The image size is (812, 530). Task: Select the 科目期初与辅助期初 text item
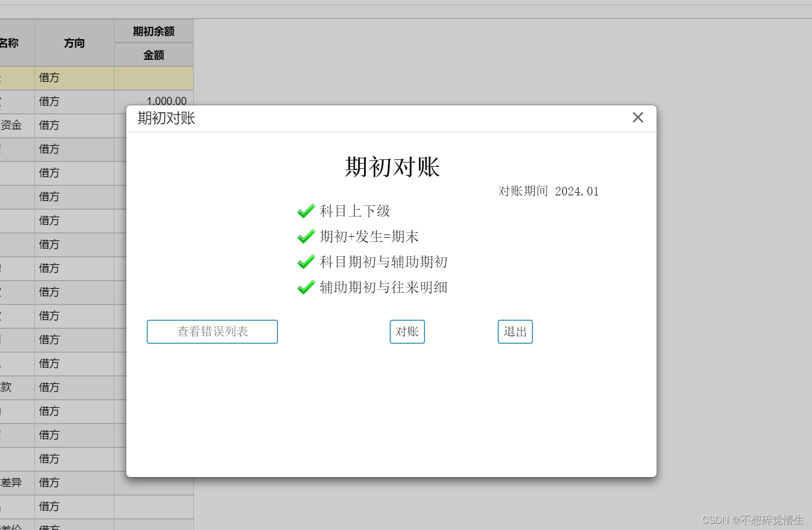(384, 262)
